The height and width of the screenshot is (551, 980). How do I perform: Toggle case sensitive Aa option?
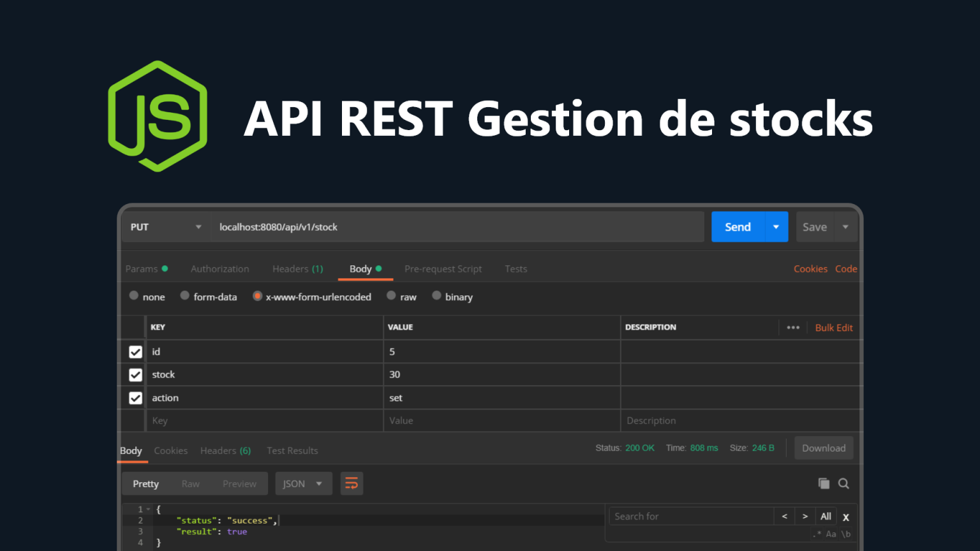point(831,534)
